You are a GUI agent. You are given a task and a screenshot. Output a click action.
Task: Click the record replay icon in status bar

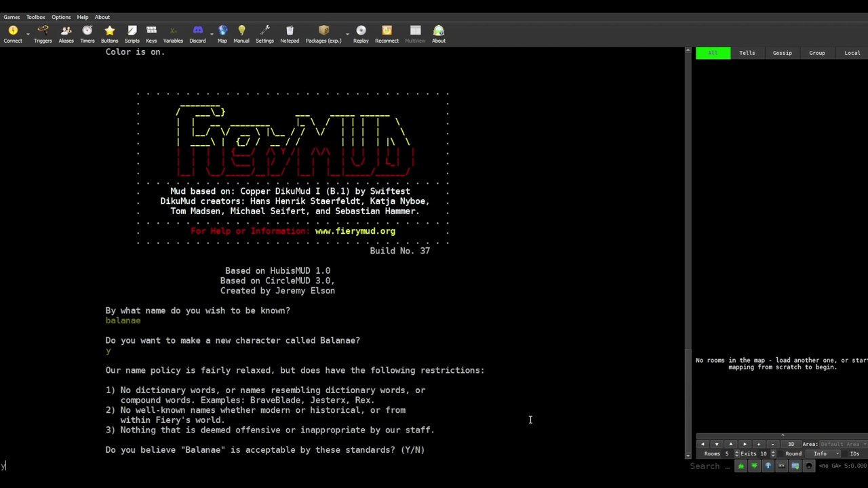tap(781, 466)
